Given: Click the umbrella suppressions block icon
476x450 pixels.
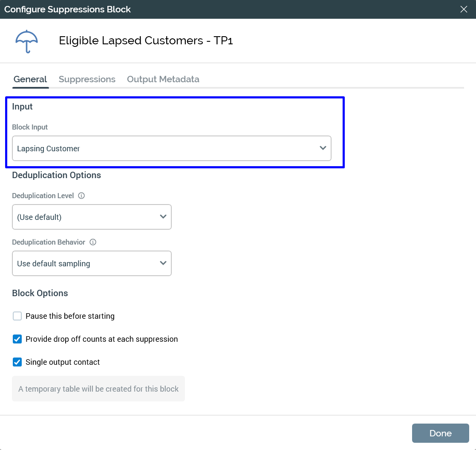Looking at the screenshot, I should [27, 41].
